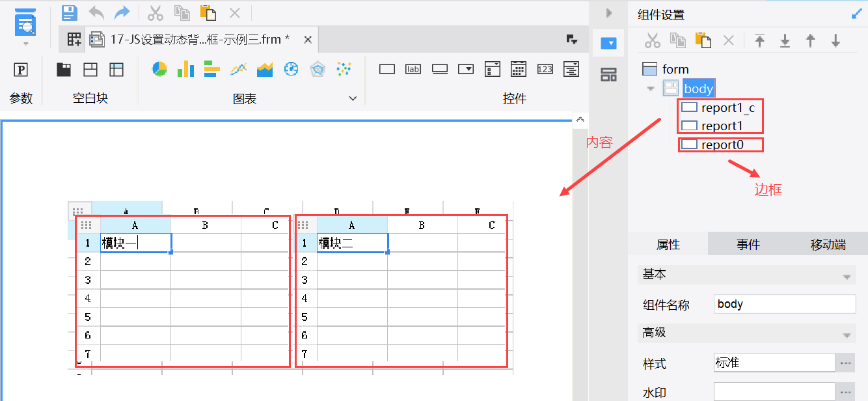The height and width of the screenshot is (401, 868).
Task: Edit the 组件名称 field containing body
Action: coord(785,304)
